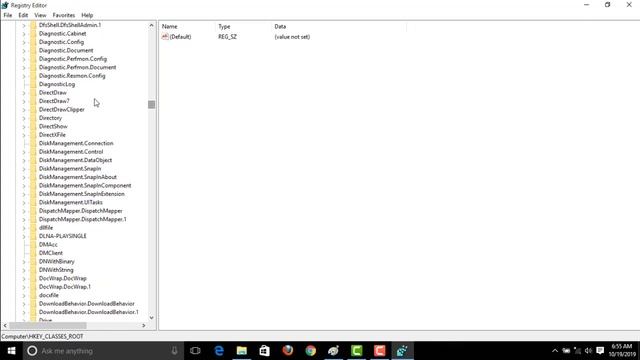640x360 pixels.
Task: Expand the Diagnostic.Perfmon.Document key
Action: point(24,67)
